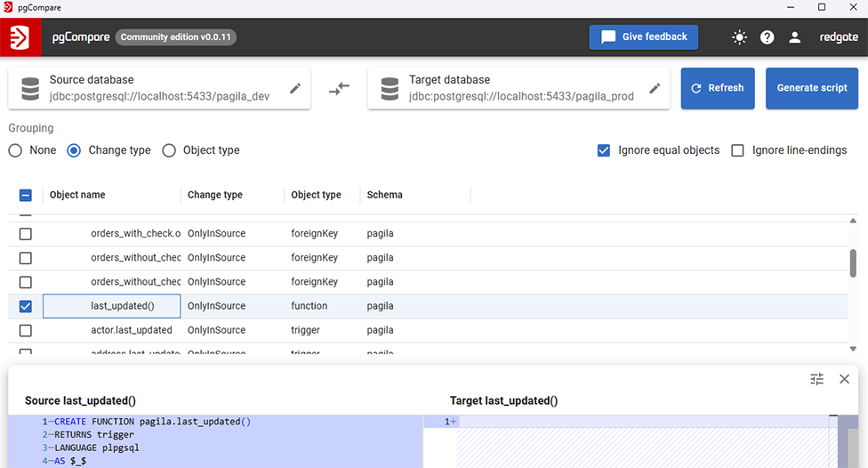The image size is (868, 468).
Task: Edit the source database connection pencil
Action: [295, 89]
